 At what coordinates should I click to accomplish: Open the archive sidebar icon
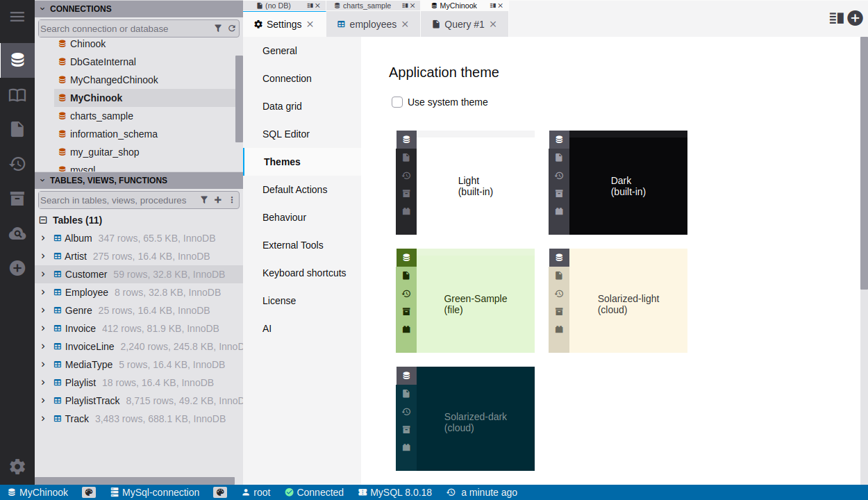(x=17, y=199)
